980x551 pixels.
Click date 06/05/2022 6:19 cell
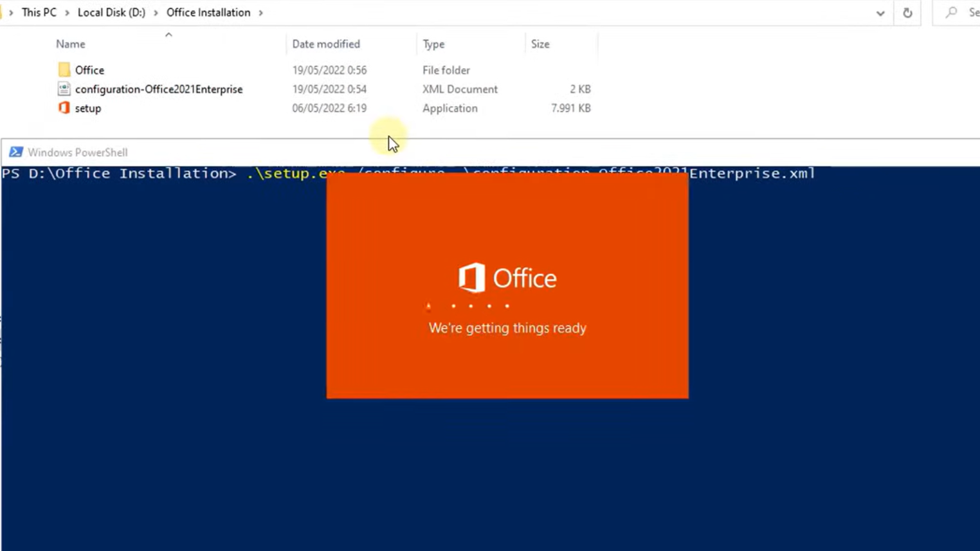click(x=329, y=108)
